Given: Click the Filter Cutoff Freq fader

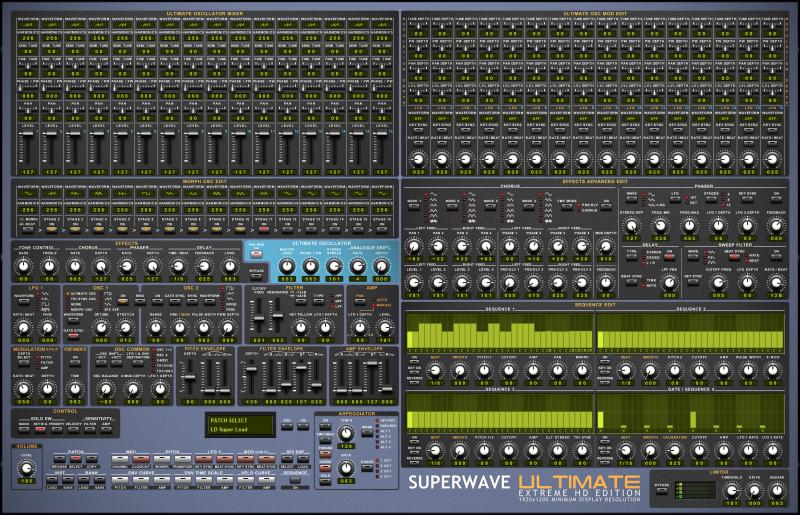Looking at the screenshot, I should 259,318.
